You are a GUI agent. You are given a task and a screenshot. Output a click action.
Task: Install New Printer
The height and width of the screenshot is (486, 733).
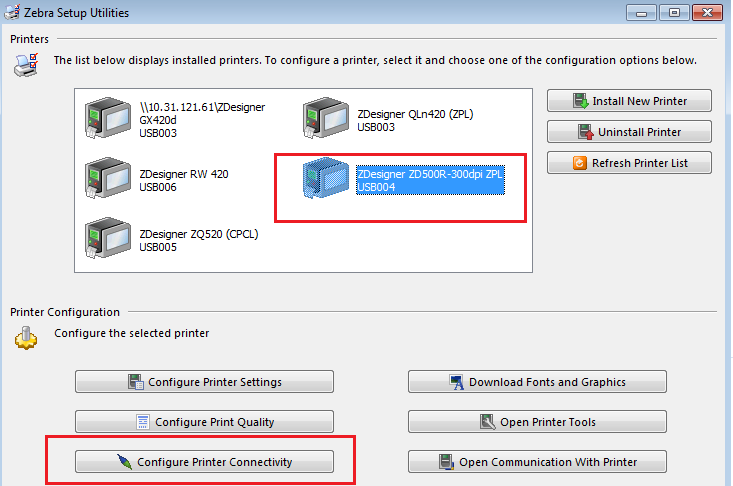(x=629, y=101)
